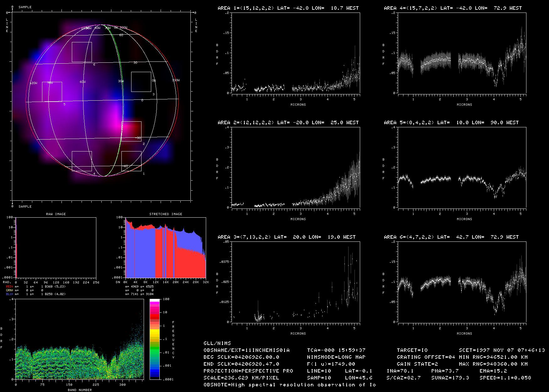This screenshot has width=549, height=392.
Task: Click inside the Area 1 spectrum graph
Action: [x=296, y=53]
